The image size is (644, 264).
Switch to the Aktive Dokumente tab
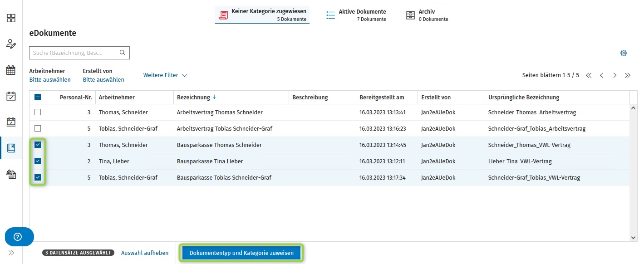[x=356, y=15]
